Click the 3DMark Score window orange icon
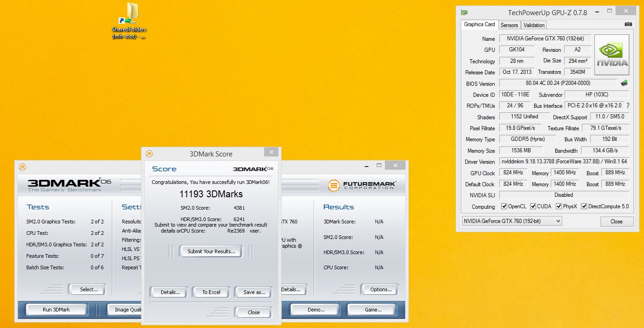 click(149, 154)
